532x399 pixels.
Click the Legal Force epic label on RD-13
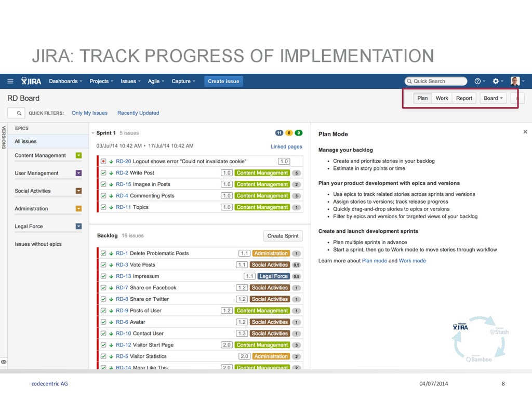pyautogui.click(x=273, y=276)
